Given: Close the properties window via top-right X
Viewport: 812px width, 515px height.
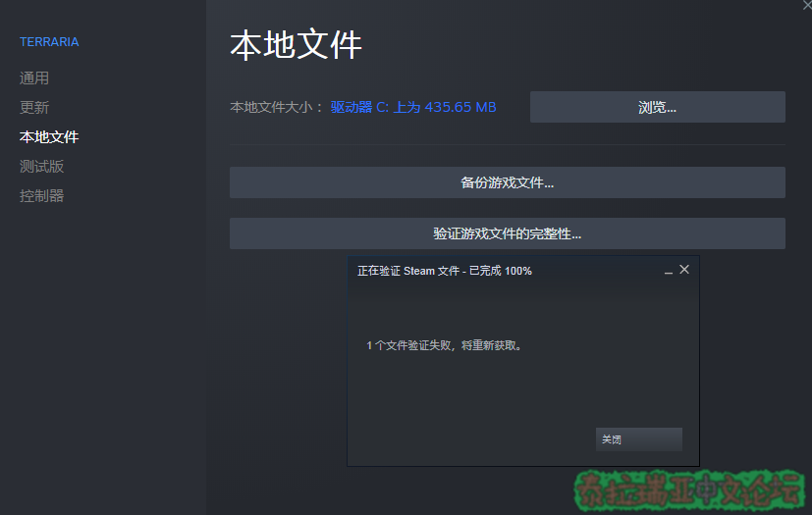Looking at the screenshot, I should pos(807,5).
